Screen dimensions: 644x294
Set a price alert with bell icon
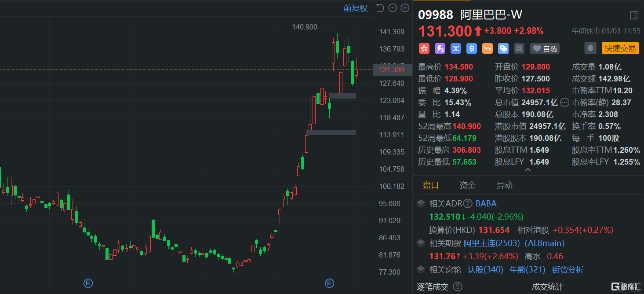[x=590, y=48]
